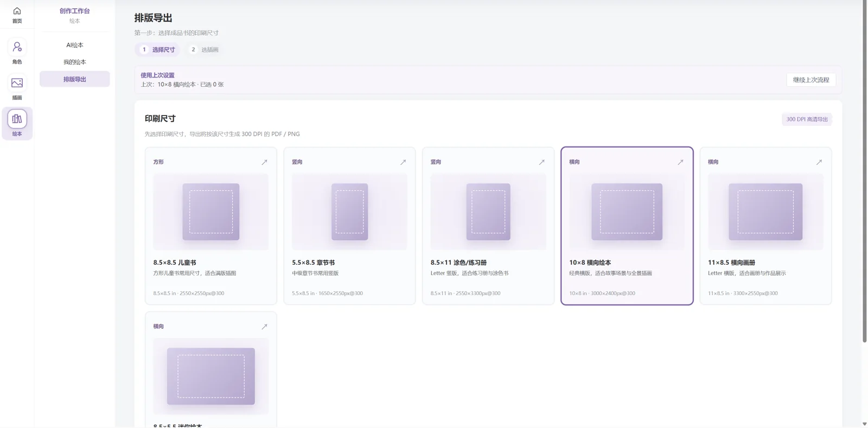Open 我的绘本 in the side menu
This screenshot has height=428, width=868.
coord(75,62)
